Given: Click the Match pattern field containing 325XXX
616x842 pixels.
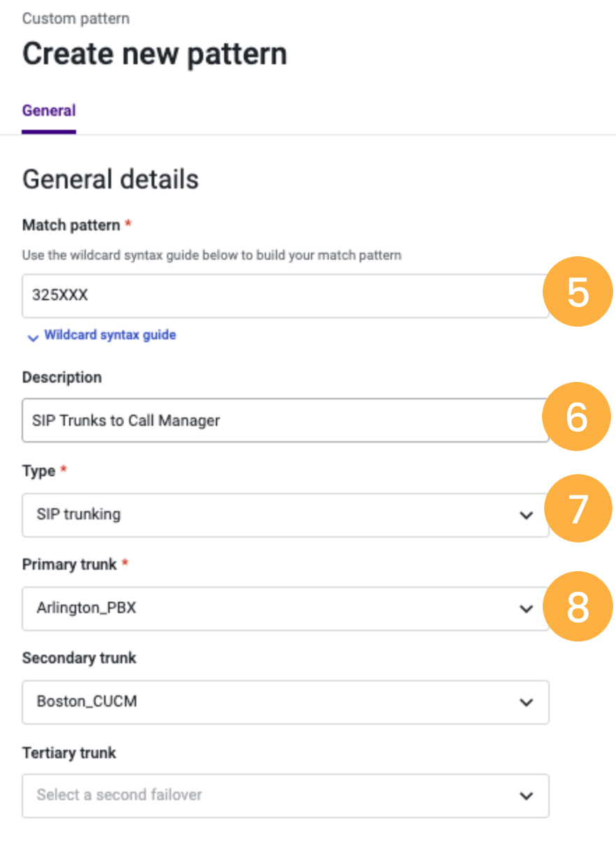Looking at the screenshot, I should pyautogui.click(x=286, y=295).
